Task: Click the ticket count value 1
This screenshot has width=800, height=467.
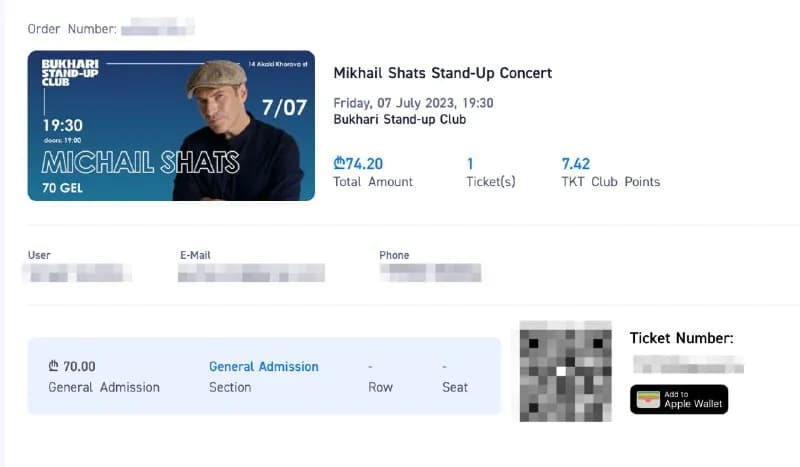Action: pyautogui.click(x=470, y=164)
